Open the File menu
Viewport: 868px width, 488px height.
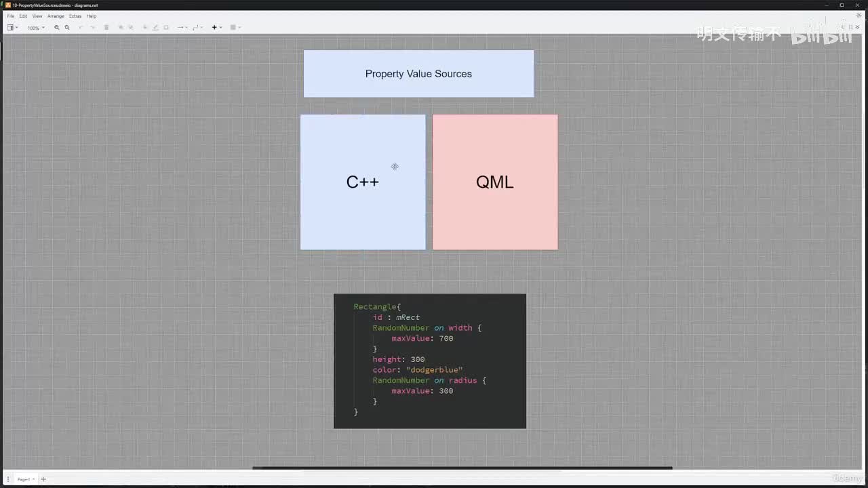[x=10, y=16]
